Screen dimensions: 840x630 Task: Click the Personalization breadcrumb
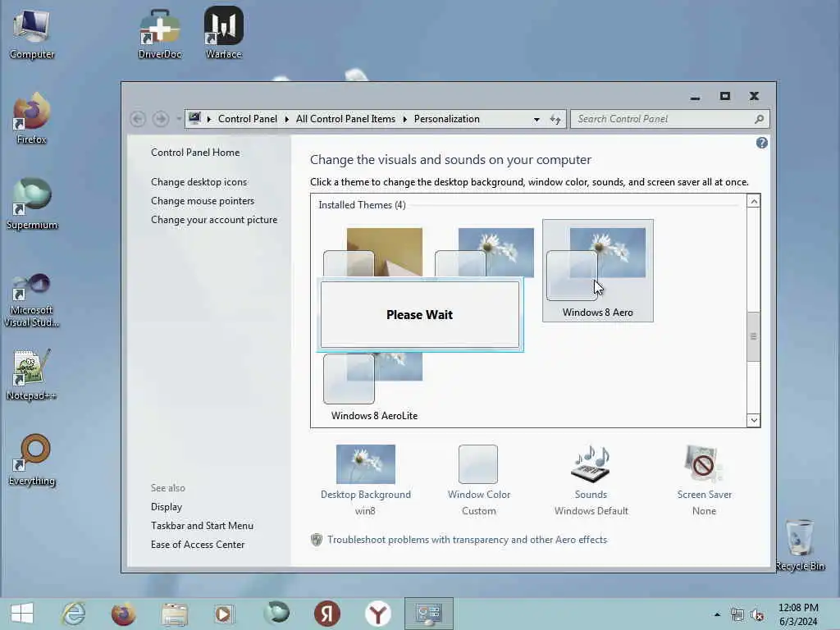pos(447,119)
